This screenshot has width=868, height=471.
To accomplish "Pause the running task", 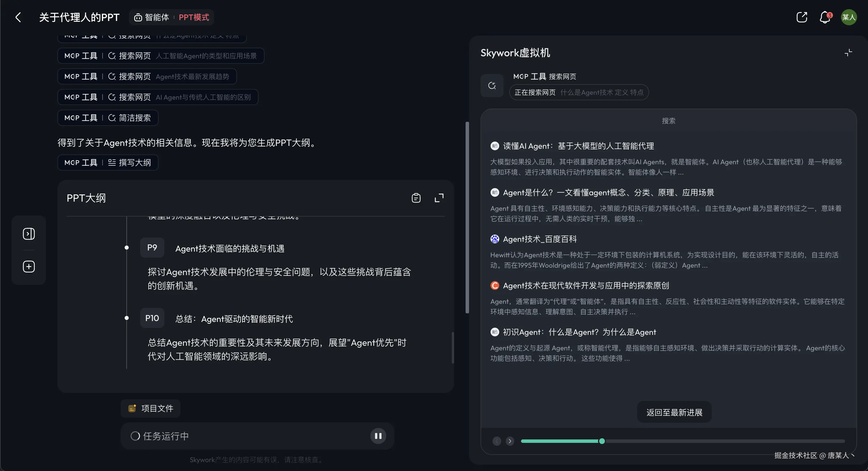I will click(x=378, y=436).
